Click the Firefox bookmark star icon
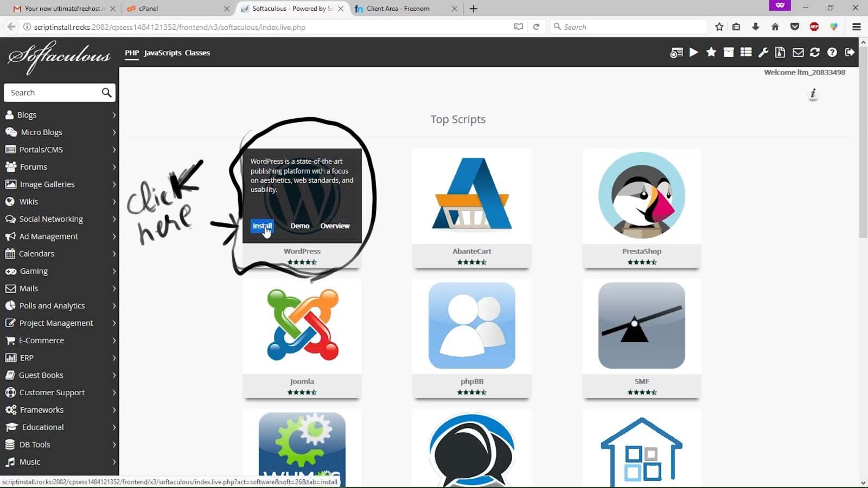The width and height of the screenshot is (868, 488). tap(719, 27)
